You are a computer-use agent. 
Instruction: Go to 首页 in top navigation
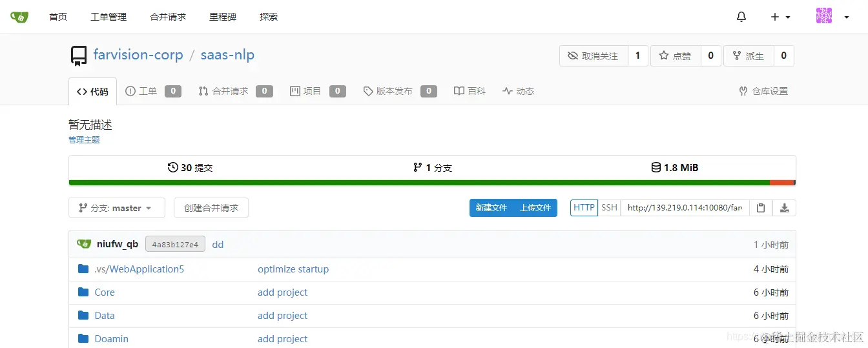(x=58, y=17)
